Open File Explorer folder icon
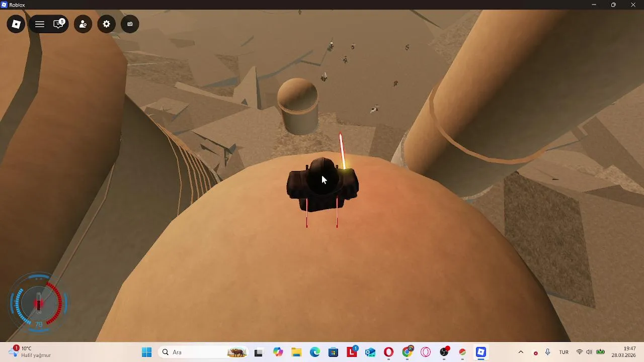Screen dimensions: 644x362 (x=296, y=352)
